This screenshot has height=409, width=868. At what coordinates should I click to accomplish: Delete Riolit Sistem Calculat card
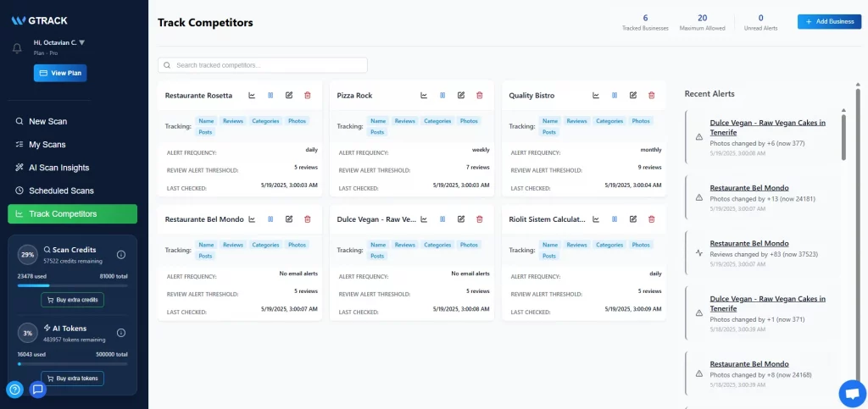(x=652, y=218)
